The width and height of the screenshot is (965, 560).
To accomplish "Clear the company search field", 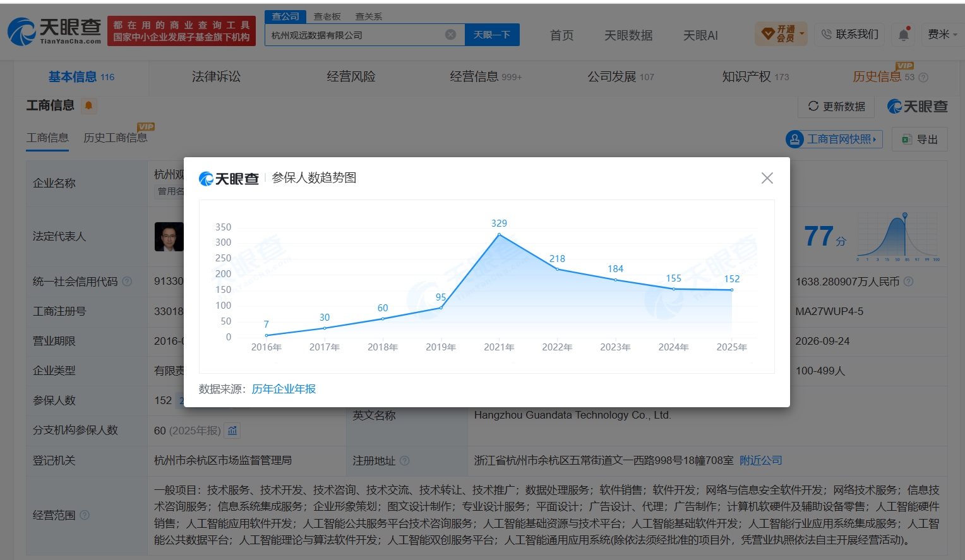I will [x=450, y=35].
